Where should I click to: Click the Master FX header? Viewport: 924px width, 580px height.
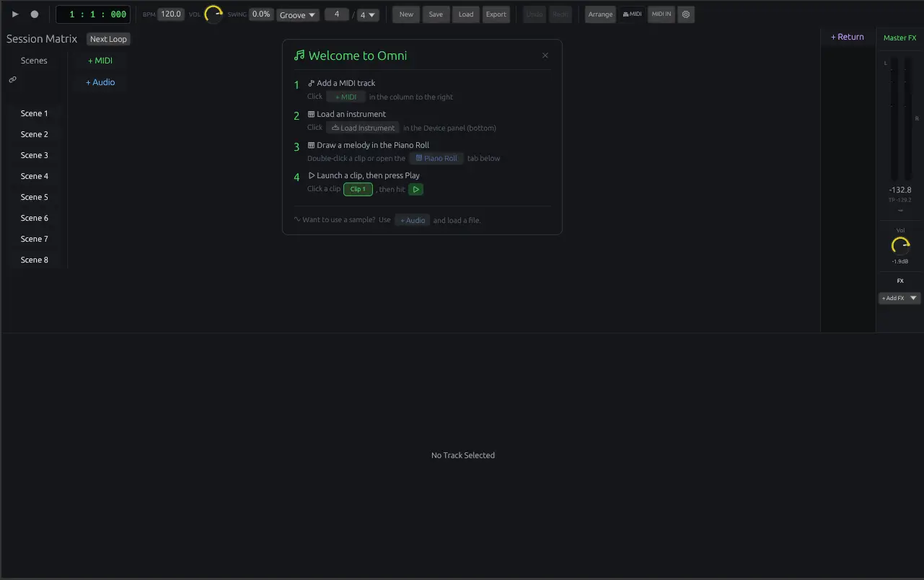pos(900,38)
